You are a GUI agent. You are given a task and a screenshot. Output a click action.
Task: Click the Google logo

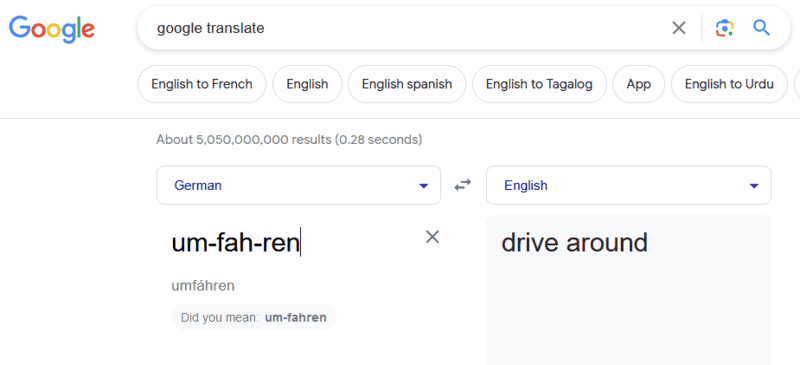[52, 29]
